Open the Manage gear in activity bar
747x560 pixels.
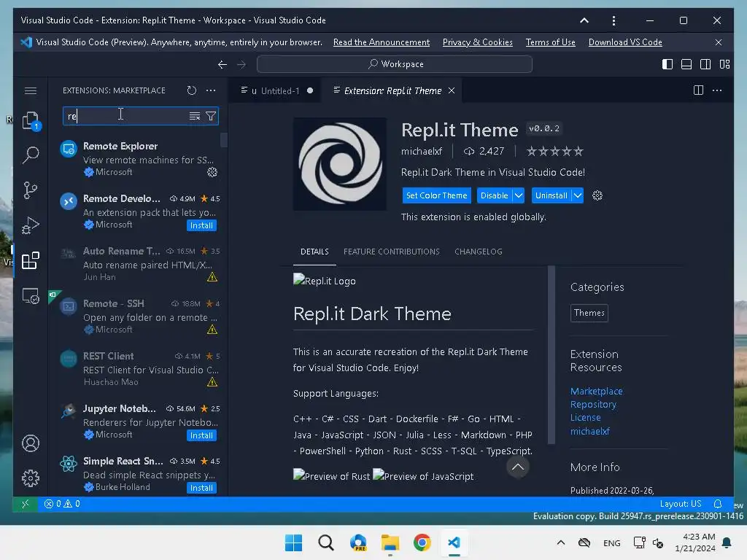point(31,478)
